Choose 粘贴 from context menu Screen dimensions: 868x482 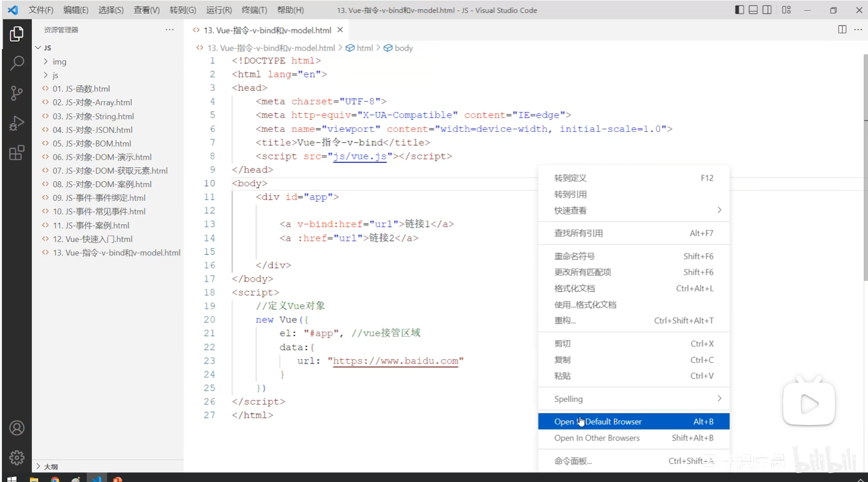[x=634, y=376]
